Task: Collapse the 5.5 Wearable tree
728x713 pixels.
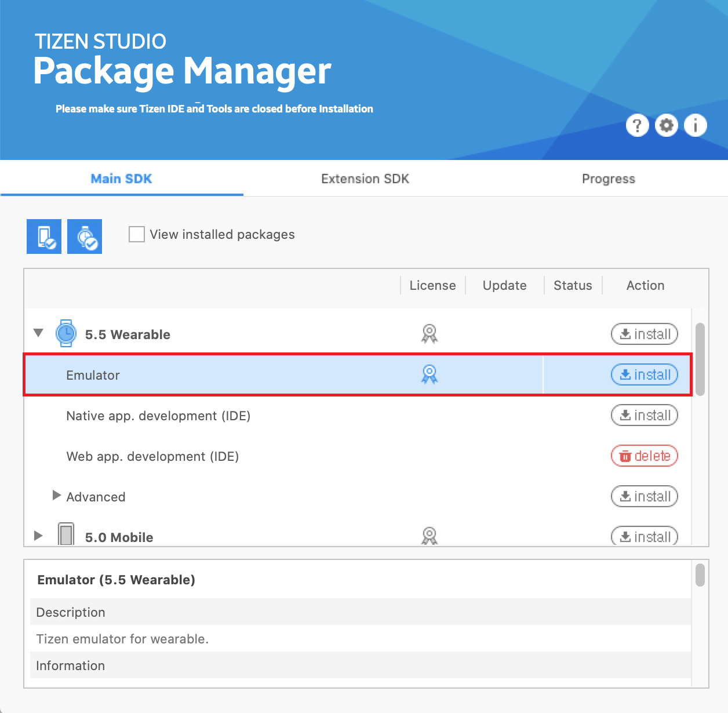Action: tap(38, 333)
